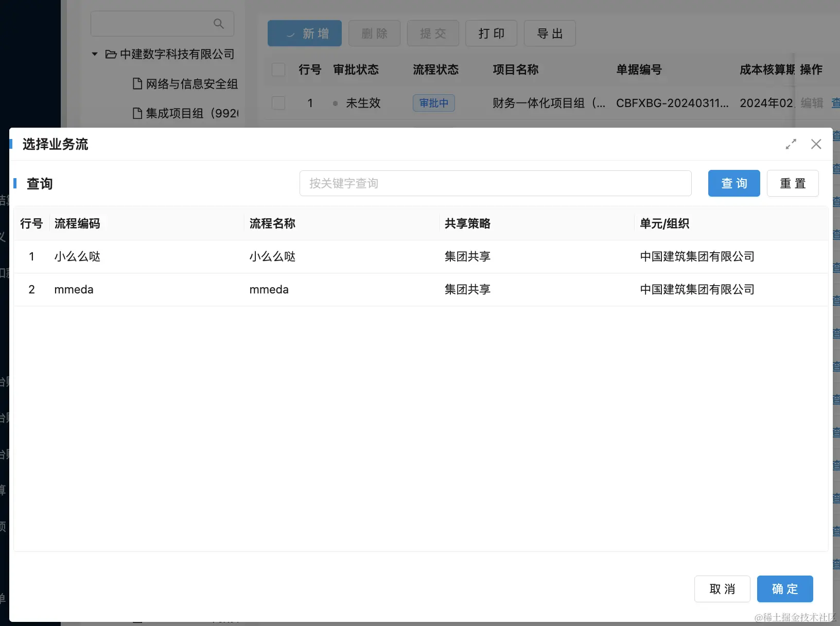Click the document icon beside 网络与信息安全组
Viewport: 840px width, 626px height.
tap(136, 84)
